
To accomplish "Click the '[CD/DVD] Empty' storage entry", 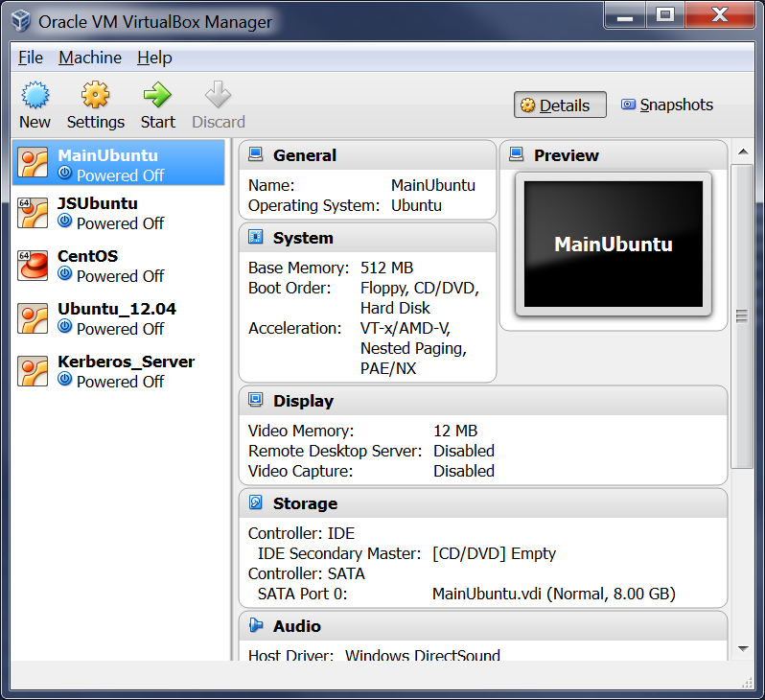I will click(494, 553).
